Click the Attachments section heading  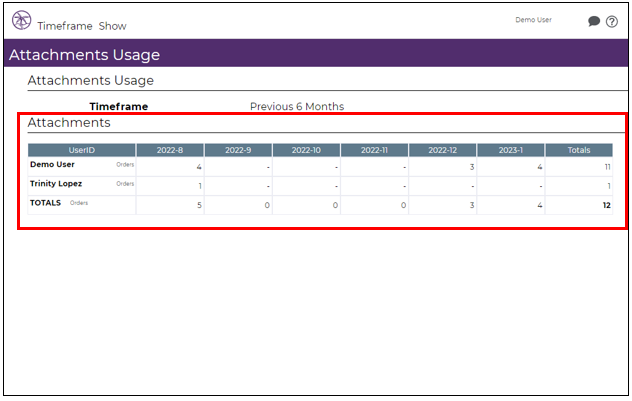tap(69, 123)
